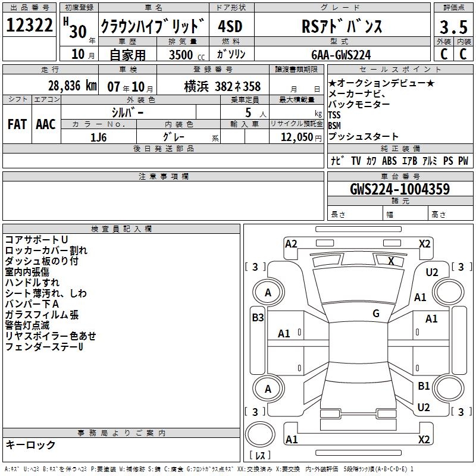Click the X mark on the windshield
This screenshot has height=476, width=476.
point(391,261)
